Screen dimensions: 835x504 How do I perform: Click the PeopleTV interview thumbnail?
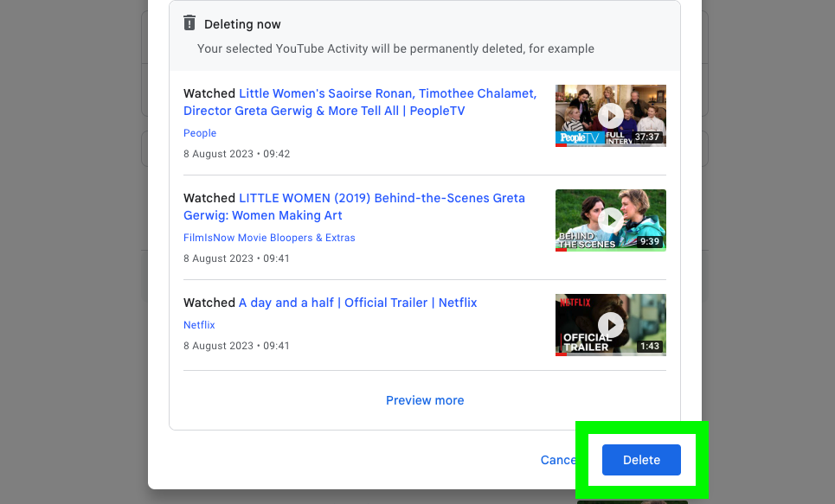610,115
